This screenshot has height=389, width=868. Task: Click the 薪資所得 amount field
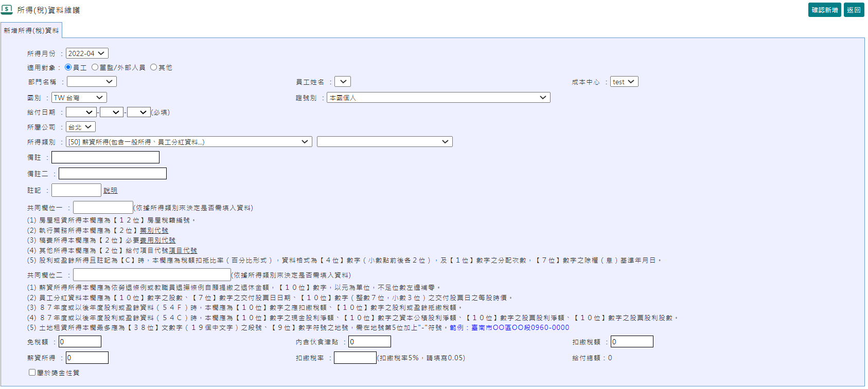pos(87,358)
